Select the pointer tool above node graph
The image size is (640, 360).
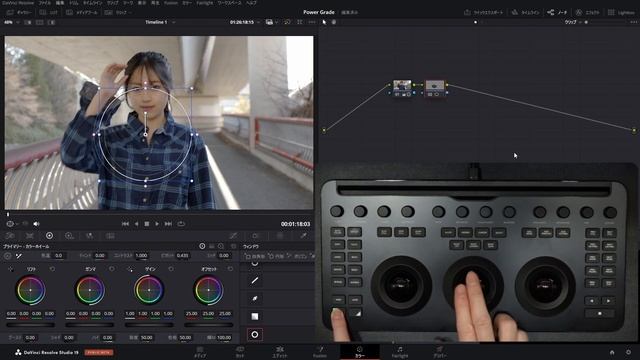coord(324,22)
